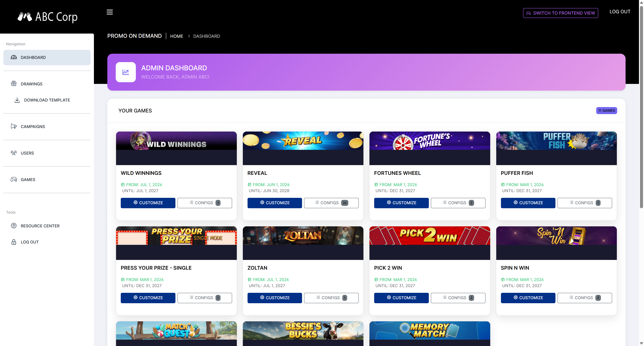The height and width of the screenshot is (346, 644).
Task: Click the Reveal banner thumbnail
Action: pos(303,141)
